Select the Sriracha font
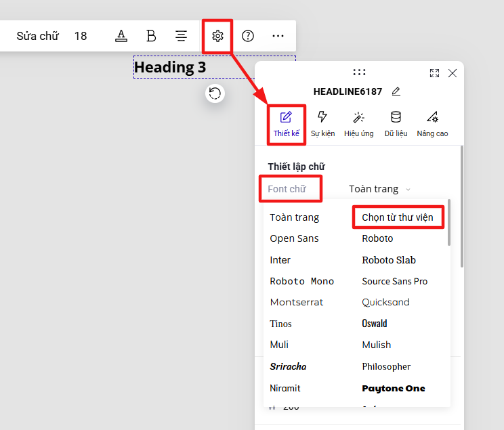 288,366
